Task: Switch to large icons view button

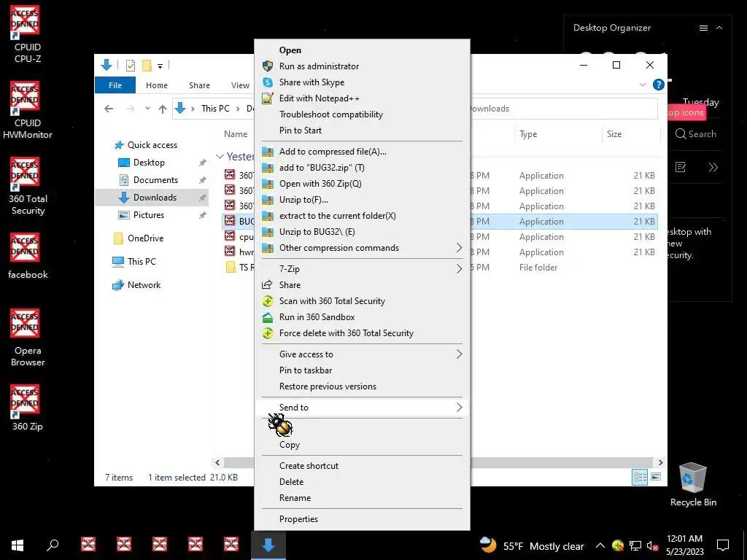Action: click(656, 477)
